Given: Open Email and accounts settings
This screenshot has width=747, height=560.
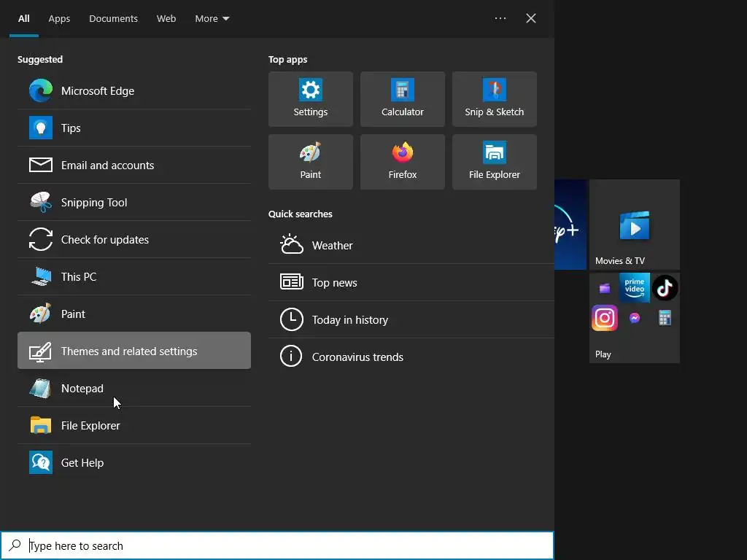Looking at the screenshot, I should pos(134,165).
